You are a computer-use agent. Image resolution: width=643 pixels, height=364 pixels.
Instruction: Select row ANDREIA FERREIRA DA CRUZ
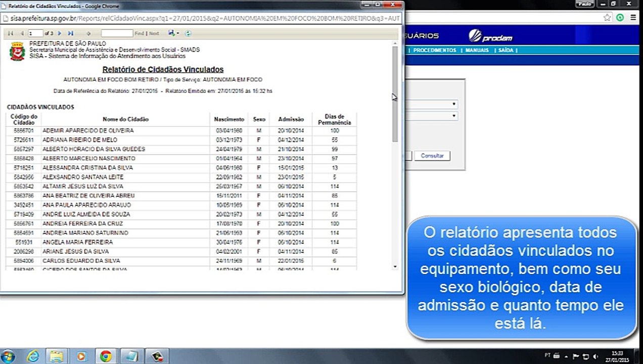pos(181,223)
